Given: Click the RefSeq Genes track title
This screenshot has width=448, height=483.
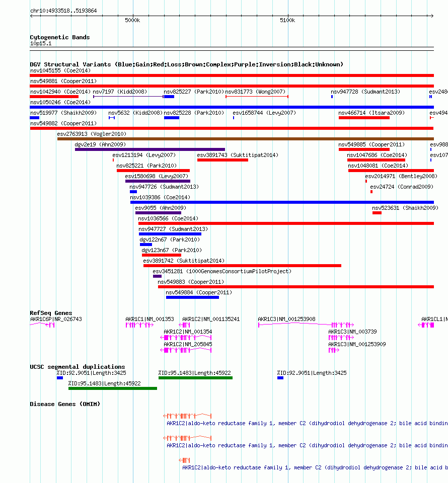Looking at the screenshot, I should (51, 313).
